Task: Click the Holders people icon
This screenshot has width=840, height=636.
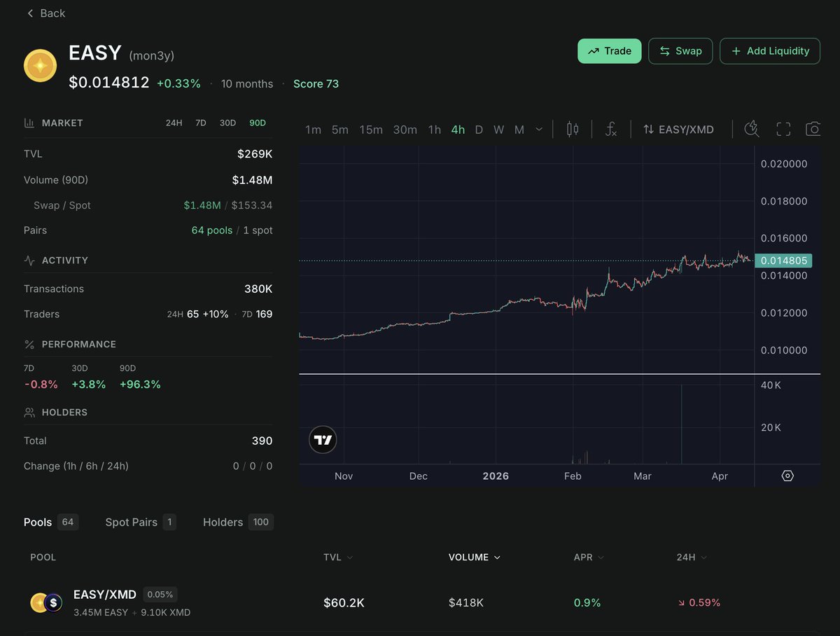Action: [29, 412]
